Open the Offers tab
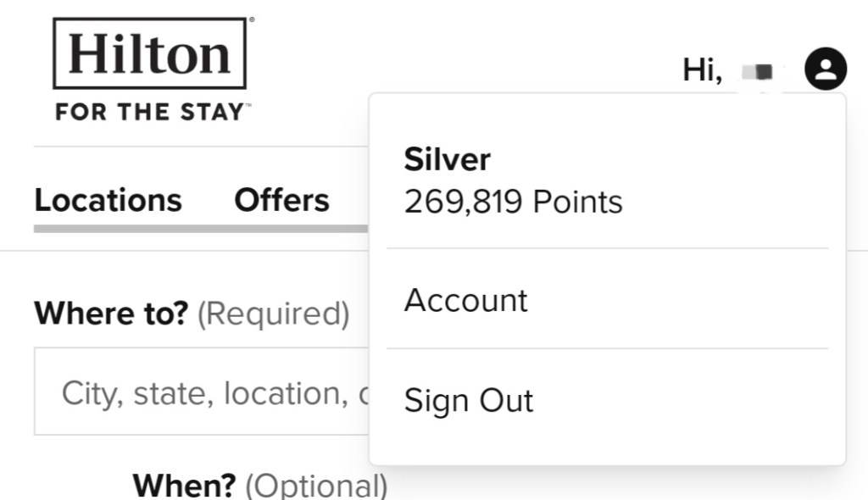 pyautogui.click(x=281, y=200)
